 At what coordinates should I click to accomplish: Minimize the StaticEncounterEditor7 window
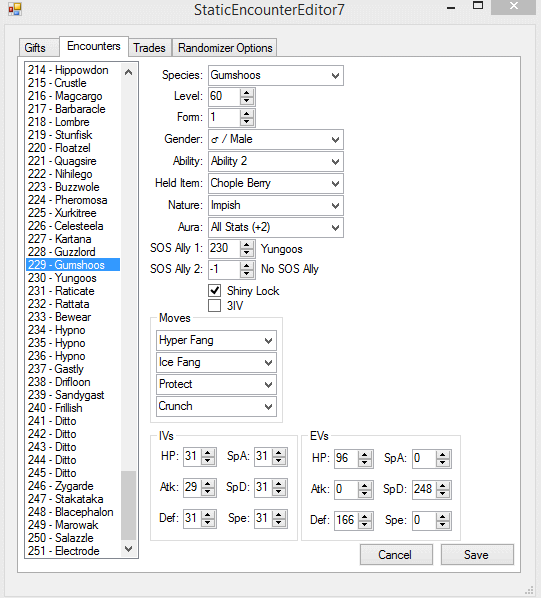coord(451,7)
